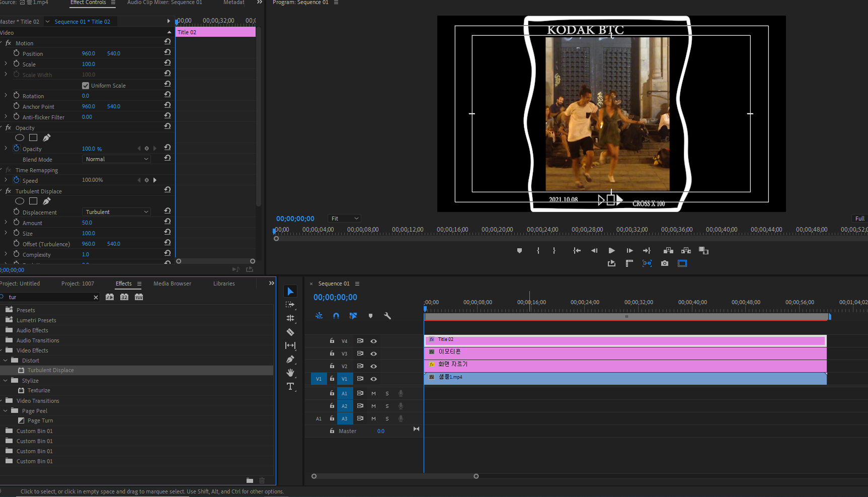This screenshot has width=868, height=497.
Task: Select the Type tool
Action: pyautogui.click(x=290, y=386)
